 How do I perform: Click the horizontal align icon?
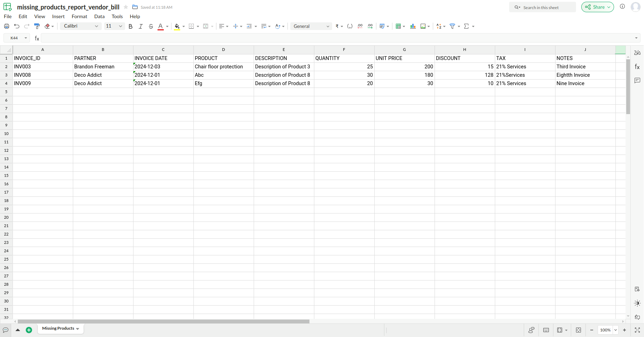(x=221, y=26)
